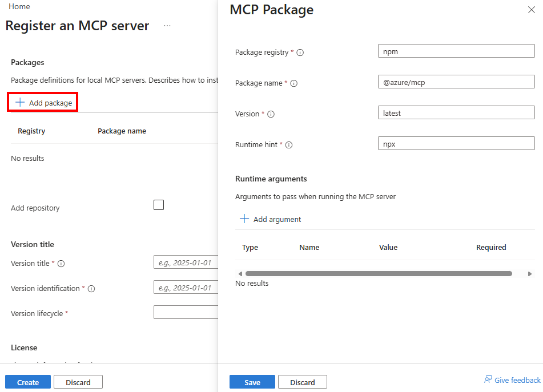Click the Create button
This screenshot has width=543, height=392.
pos(27,382)
